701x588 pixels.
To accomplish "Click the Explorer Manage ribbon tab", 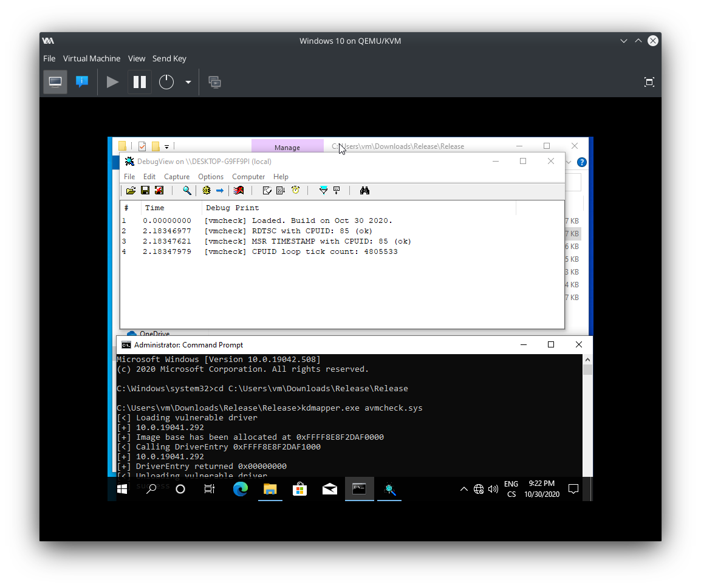I will point(287,146).
